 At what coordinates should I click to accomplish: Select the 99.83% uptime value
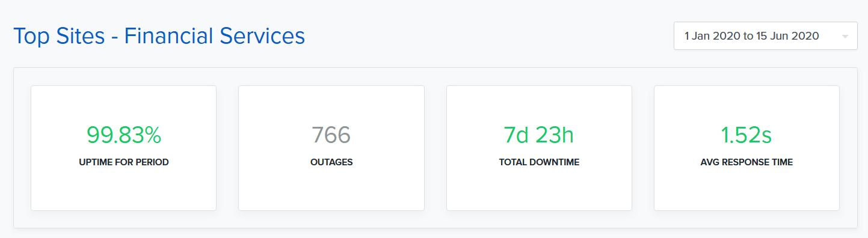[x=124, y=135]
